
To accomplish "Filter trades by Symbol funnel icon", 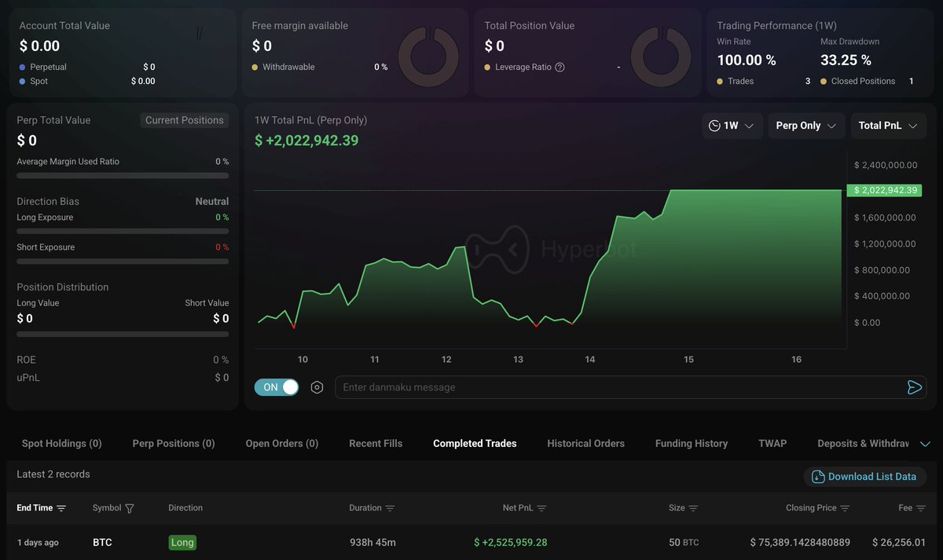I will [130, 508].
